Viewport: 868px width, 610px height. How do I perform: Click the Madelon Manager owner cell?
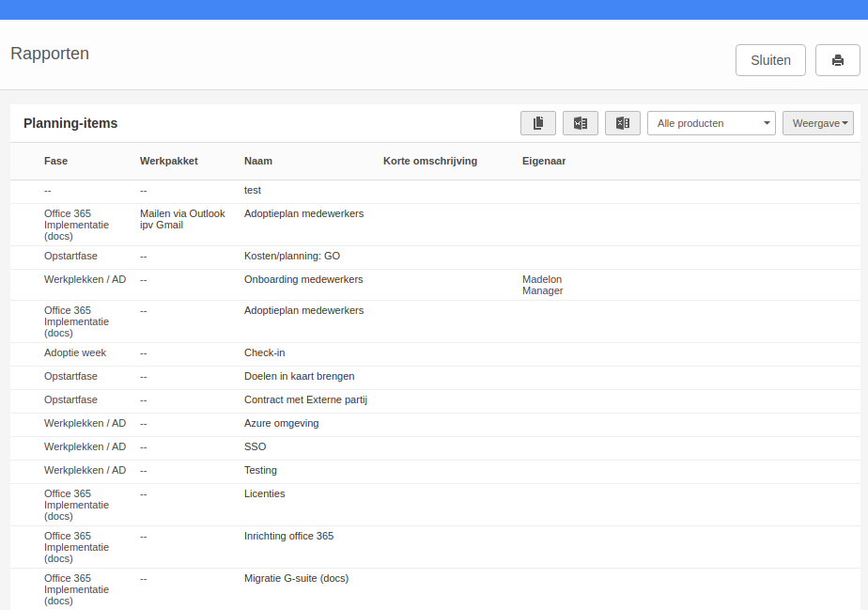pos(543,285)
